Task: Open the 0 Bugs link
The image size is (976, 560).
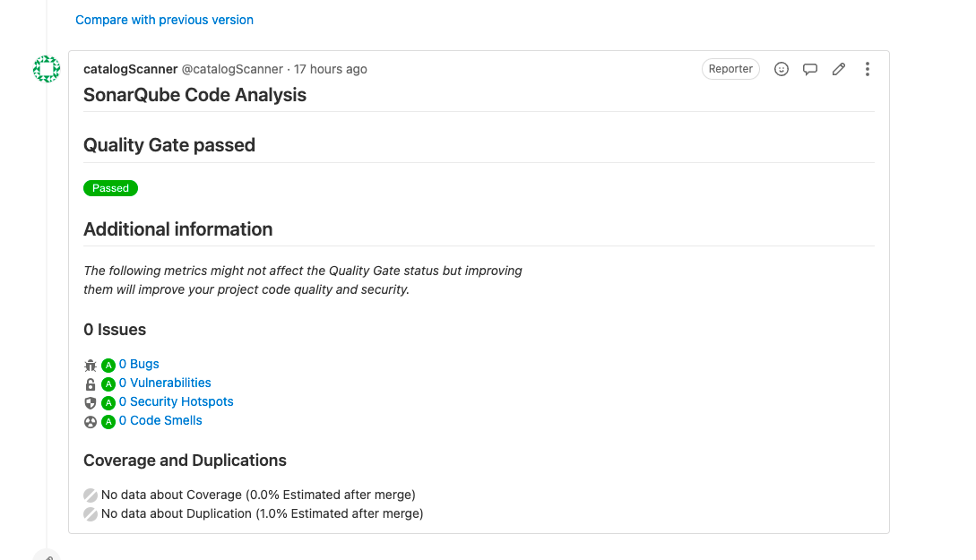Action: click(x=139, y=364)
